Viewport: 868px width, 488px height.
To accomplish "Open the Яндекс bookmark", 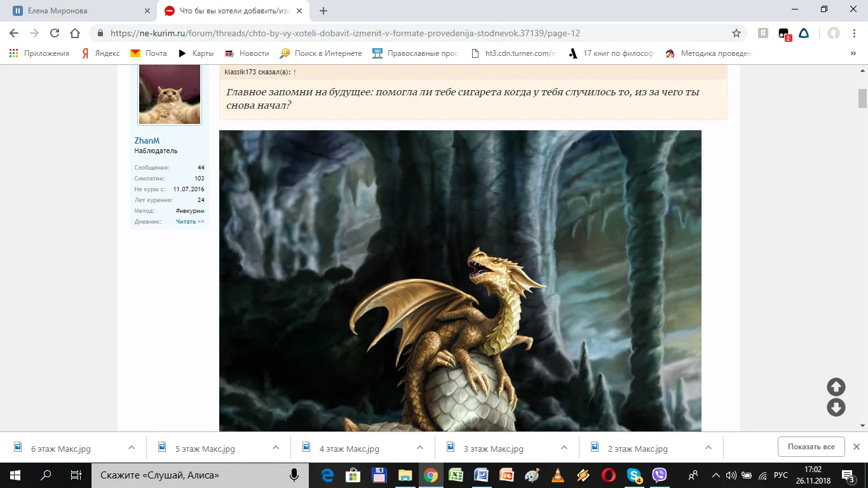I will (100, 53).
